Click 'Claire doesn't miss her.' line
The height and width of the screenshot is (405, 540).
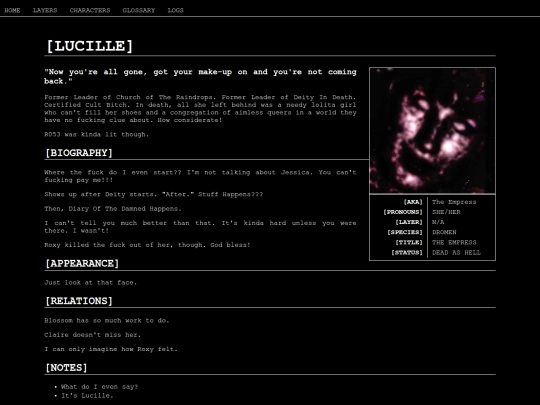[93, 335]
